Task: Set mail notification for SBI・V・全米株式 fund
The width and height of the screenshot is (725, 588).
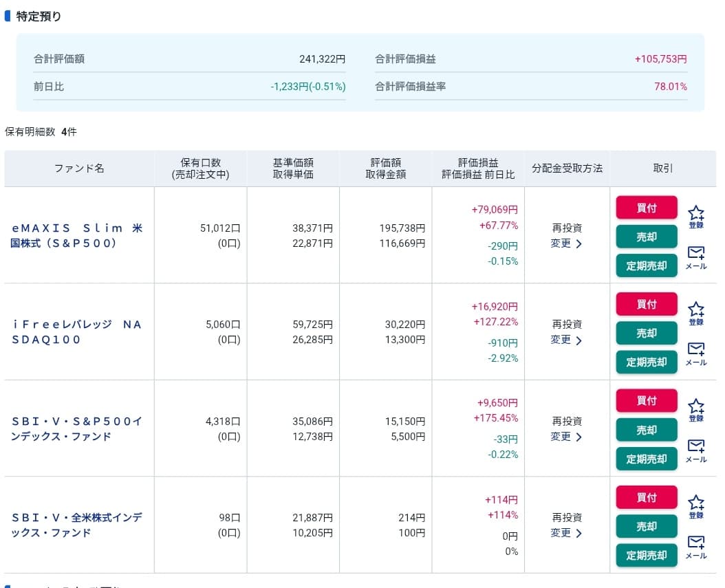Action: point(696,546)
